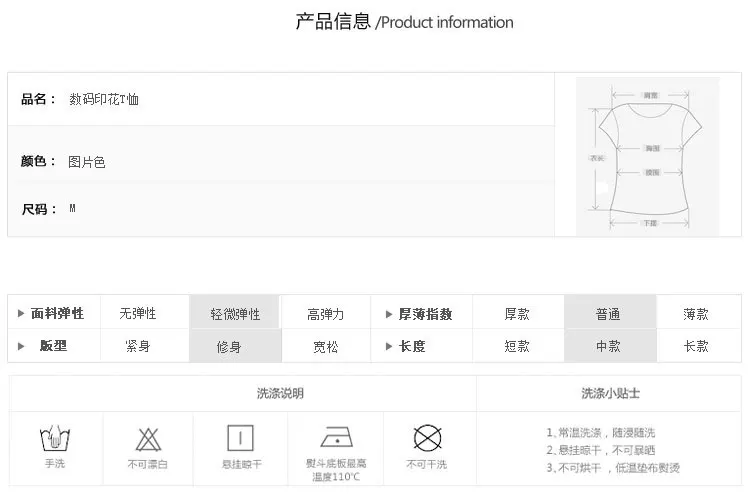Click the 悬挂晾干 hang dry icon
Screen dimensions: 750x503
click(x=240, y=437)
